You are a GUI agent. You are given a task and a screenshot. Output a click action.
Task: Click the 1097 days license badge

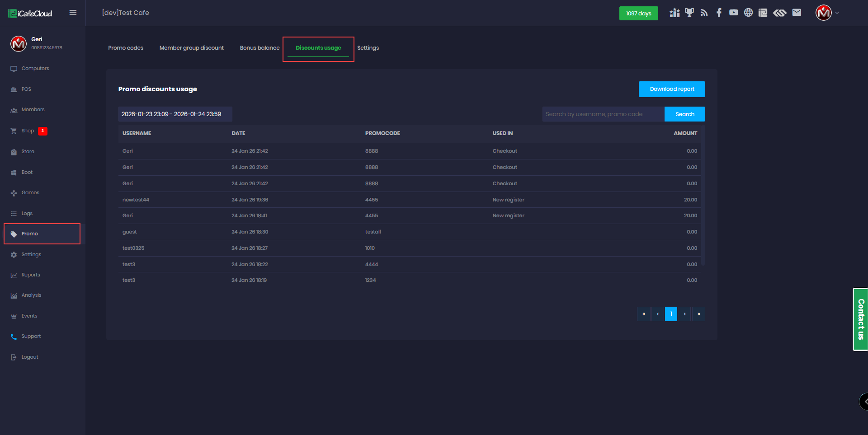(x=638, y=14)
